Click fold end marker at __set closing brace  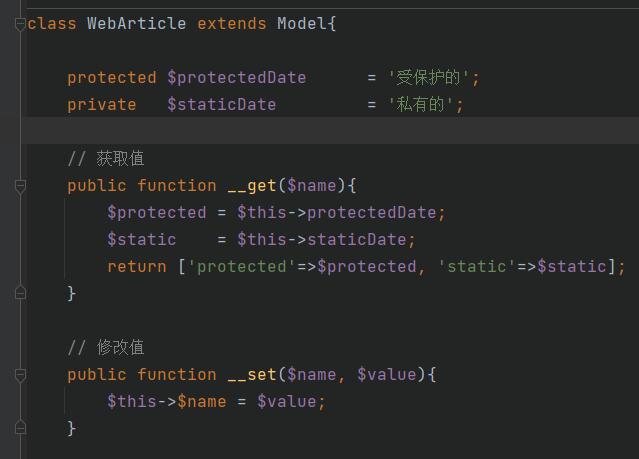[20, 428]
